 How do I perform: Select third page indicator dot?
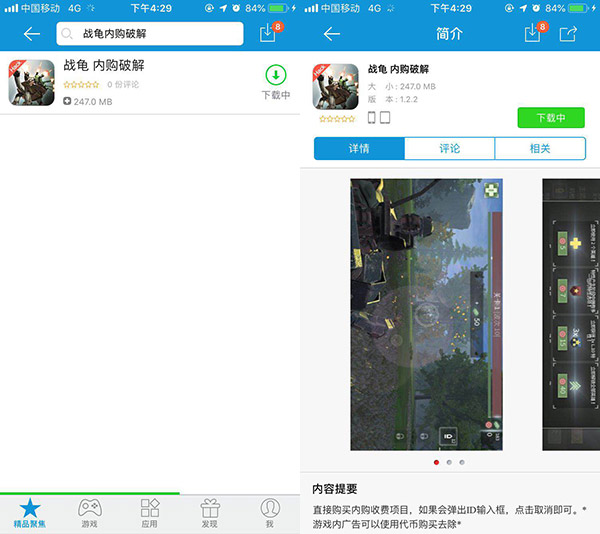[x=462, y=462]
